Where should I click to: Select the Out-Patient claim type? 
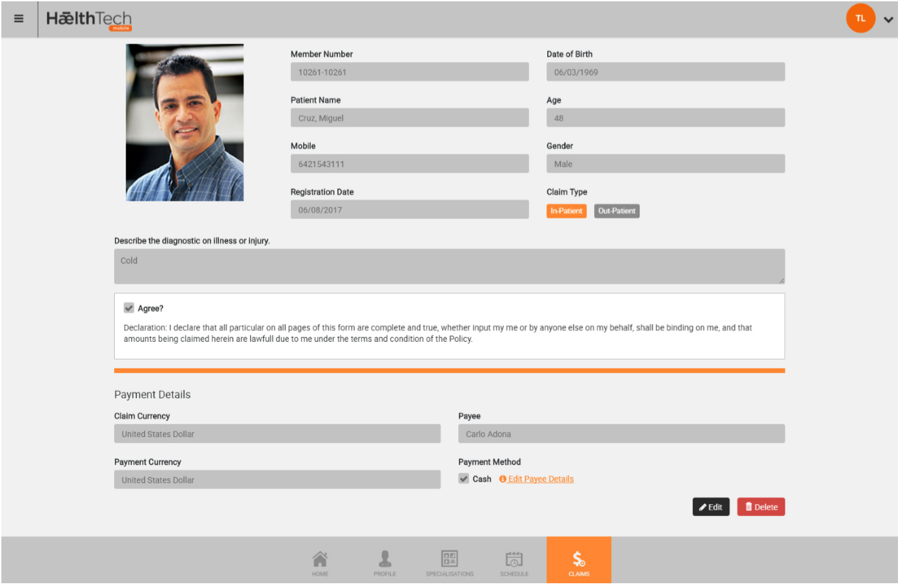(617, 211)
